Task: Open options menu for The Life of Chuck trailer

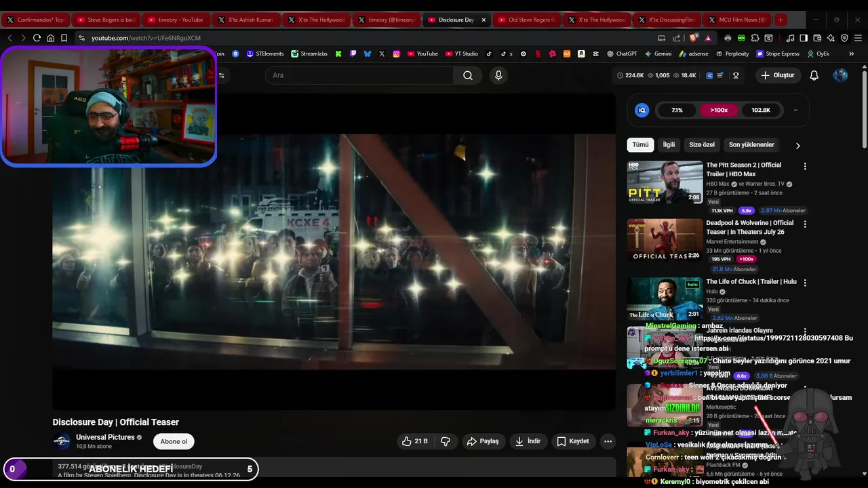Action: click(x=805, y=283)
